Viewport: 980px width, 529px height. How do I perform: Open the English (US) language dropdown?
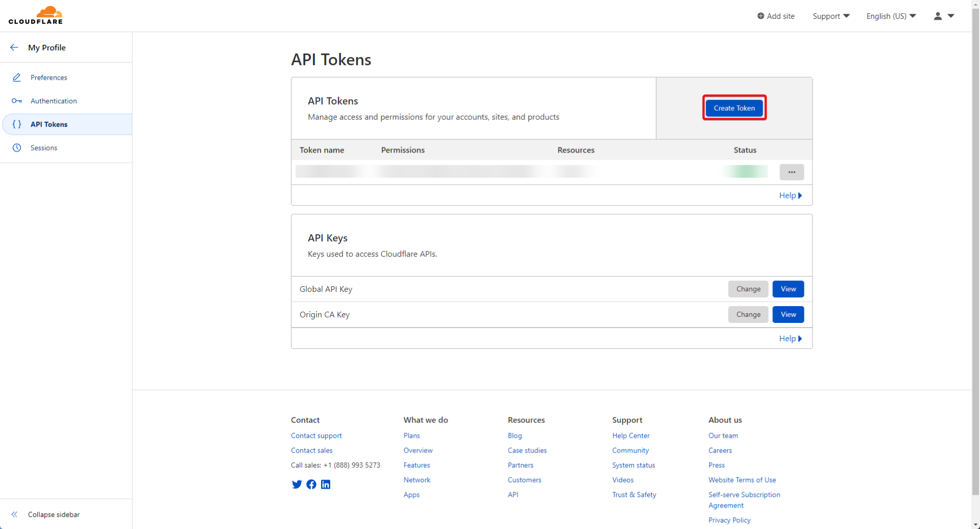(891, 16)
